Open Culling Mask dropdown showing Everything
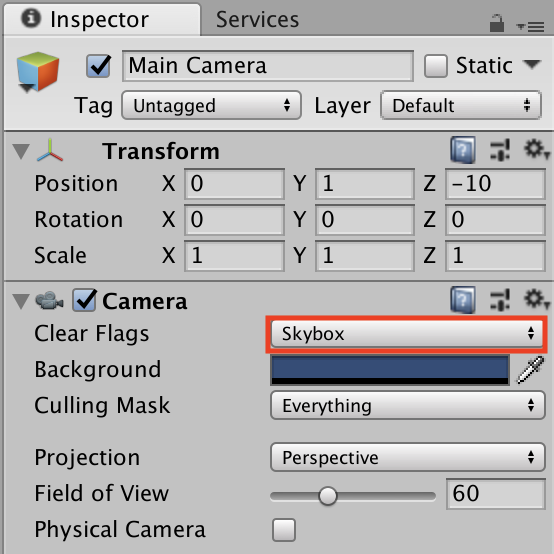This screenshot has width=554, height=554. pos(408,405)
